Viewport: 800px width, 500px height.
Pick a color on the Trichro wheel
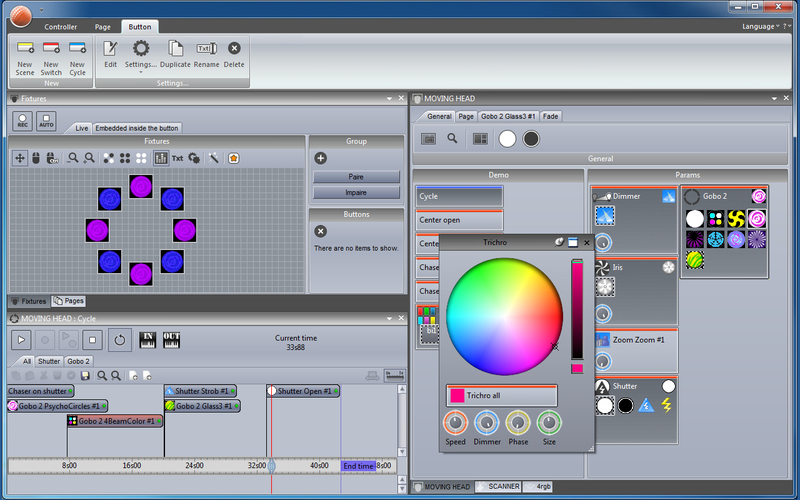coord(505,316)
